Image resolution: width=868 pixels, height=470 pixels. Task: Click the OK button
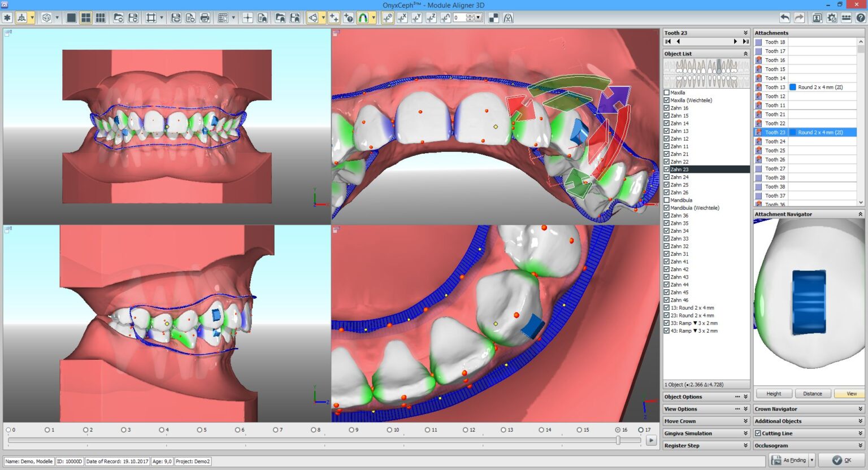pyautogui.click(x=840, y=460)
